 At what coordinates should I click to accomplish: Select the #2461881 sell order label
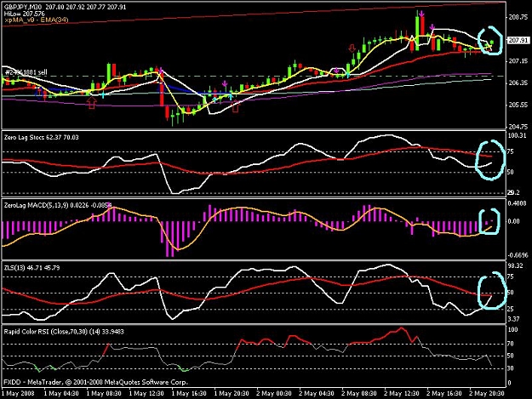tap(26, 72)
